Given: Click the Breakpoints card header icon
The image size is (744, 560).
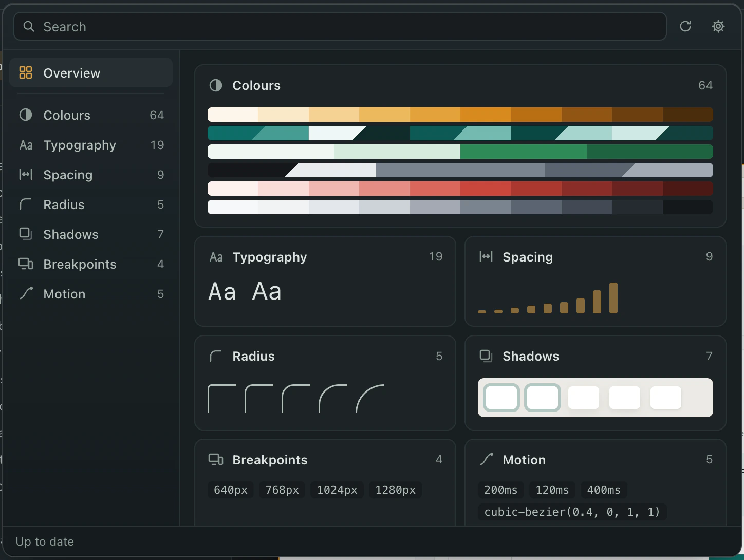Looking at the screenshot, I should click(x=216, y=459).
